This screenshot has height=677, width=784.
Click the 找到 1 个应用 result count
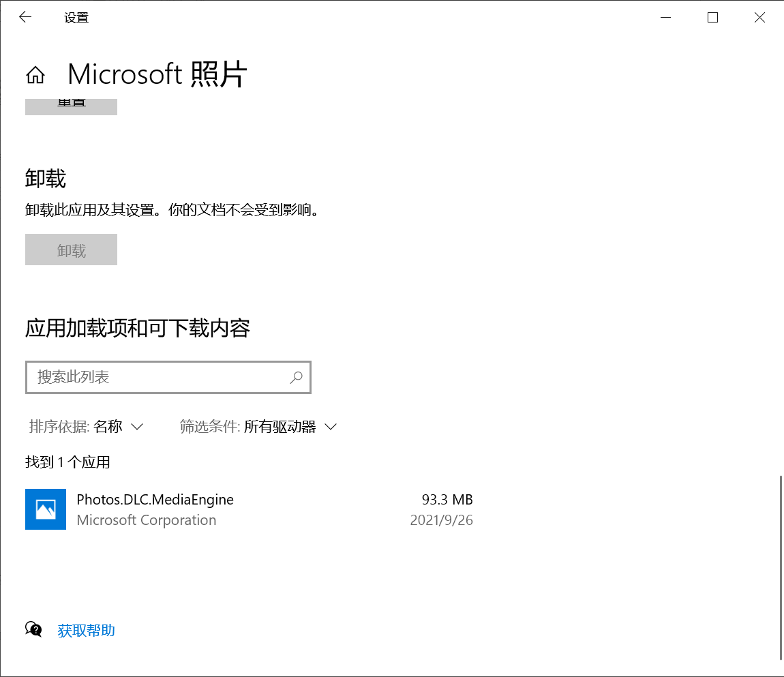pyautogui.click(x=67, y=462)
